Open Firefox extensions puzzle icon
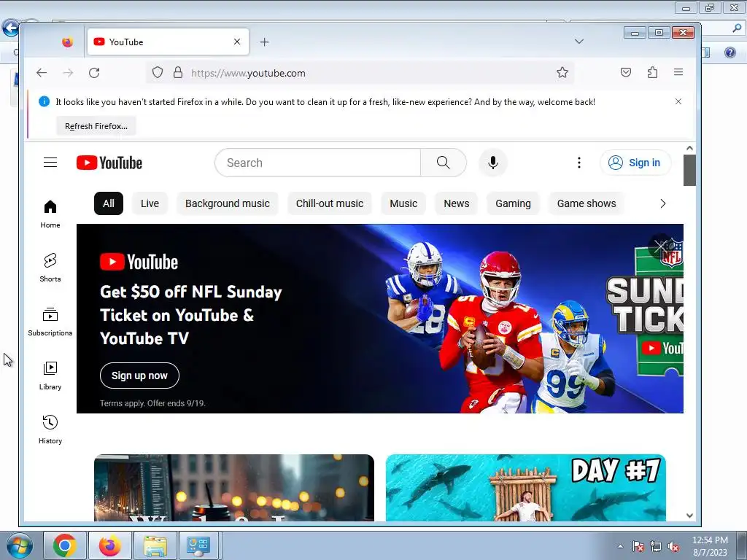Viewport: 747px width, 560px height. click(x=652, y=72)
